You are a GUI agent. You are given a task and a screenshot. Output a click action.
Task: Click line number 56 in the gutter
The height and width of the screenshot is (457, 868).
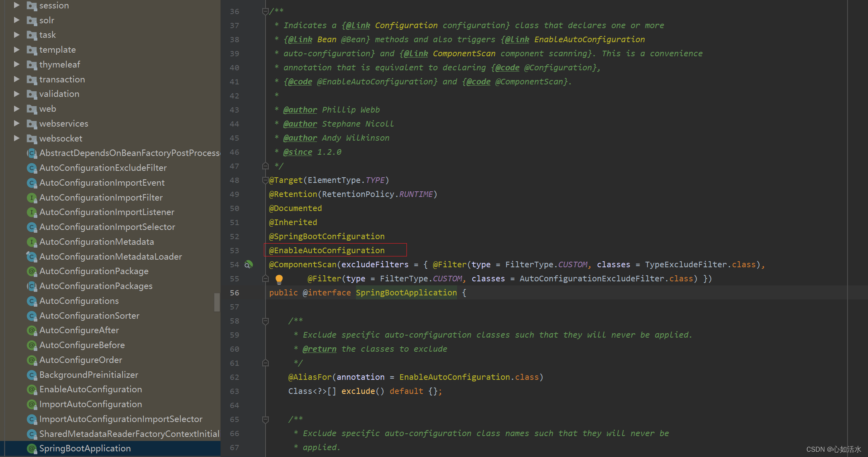tap(234, 293)
